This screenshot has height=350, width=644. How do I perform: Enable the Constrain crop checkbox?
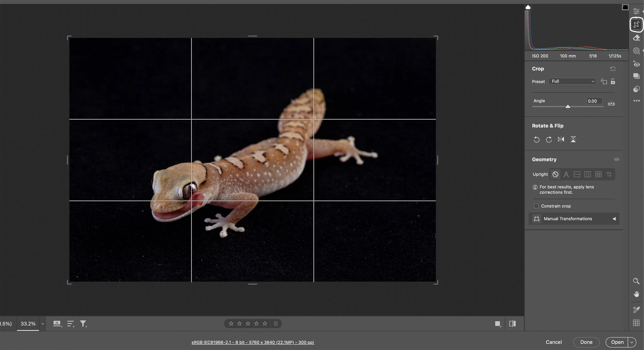click(536, 206)
